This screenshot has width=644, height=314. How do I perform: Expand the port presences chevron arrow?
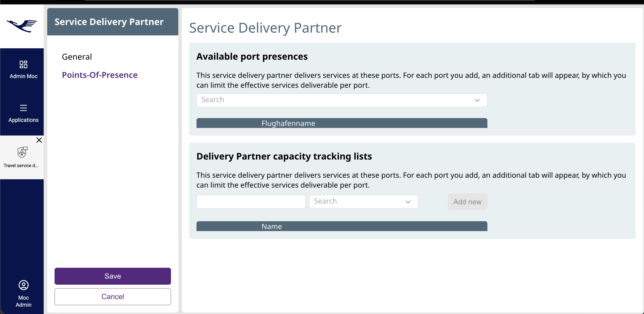click(x=477, y=100)
